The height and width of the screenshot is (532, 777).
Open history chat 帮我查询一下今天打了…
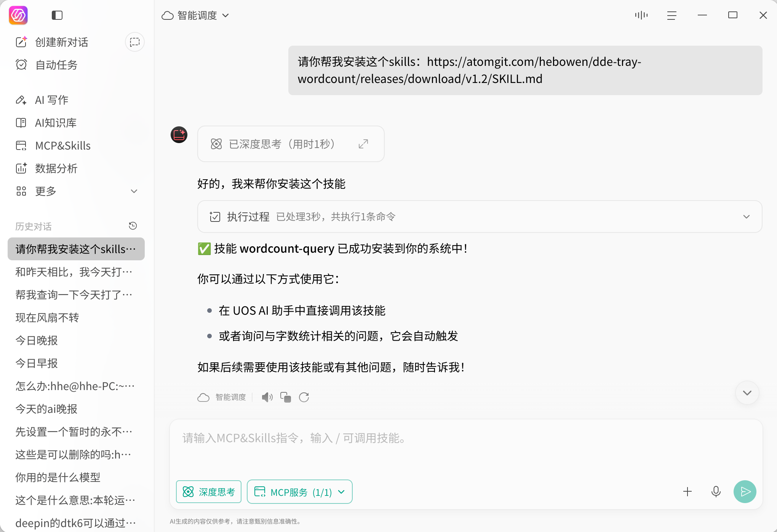pyautogui.click(x=76, y=295)
